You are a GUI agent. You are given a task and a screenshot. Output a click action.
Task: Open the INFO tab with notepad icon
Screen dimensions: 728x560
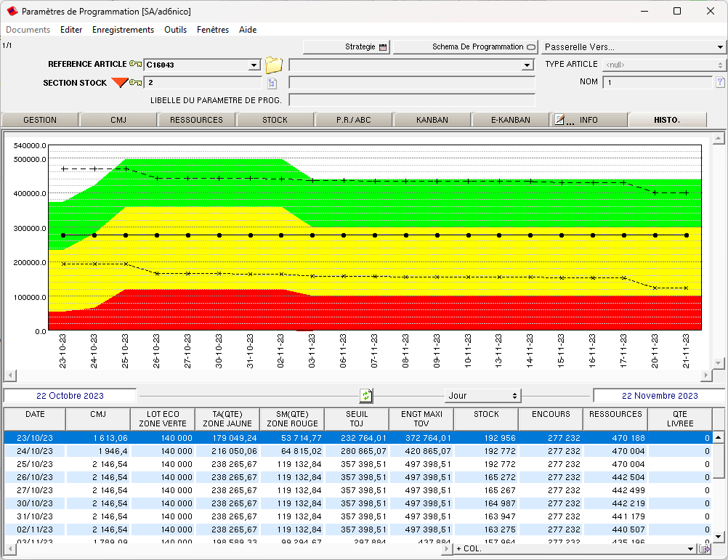click(588, 120)
